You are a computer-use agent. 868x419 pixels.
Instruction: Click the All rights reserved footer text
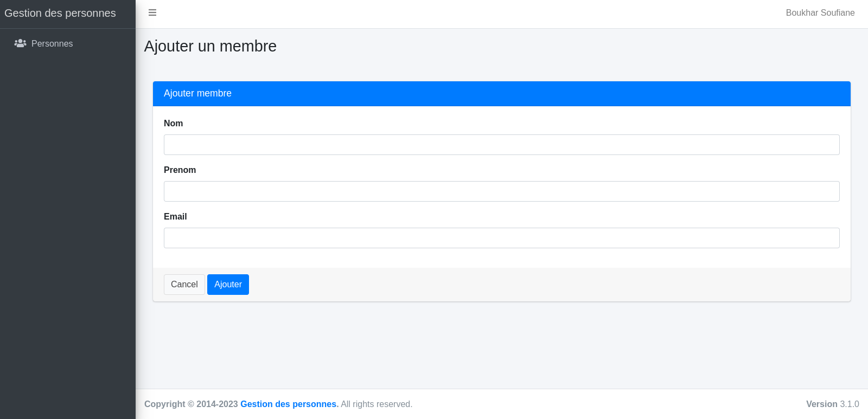pyautogui.click(x=376, y=404)
